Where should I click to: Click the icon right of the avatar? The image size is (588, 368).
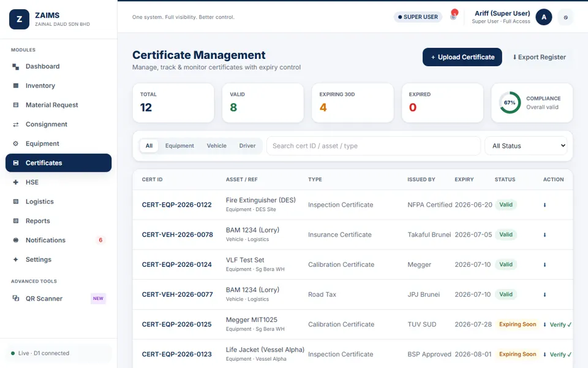(x=565, y=17)
